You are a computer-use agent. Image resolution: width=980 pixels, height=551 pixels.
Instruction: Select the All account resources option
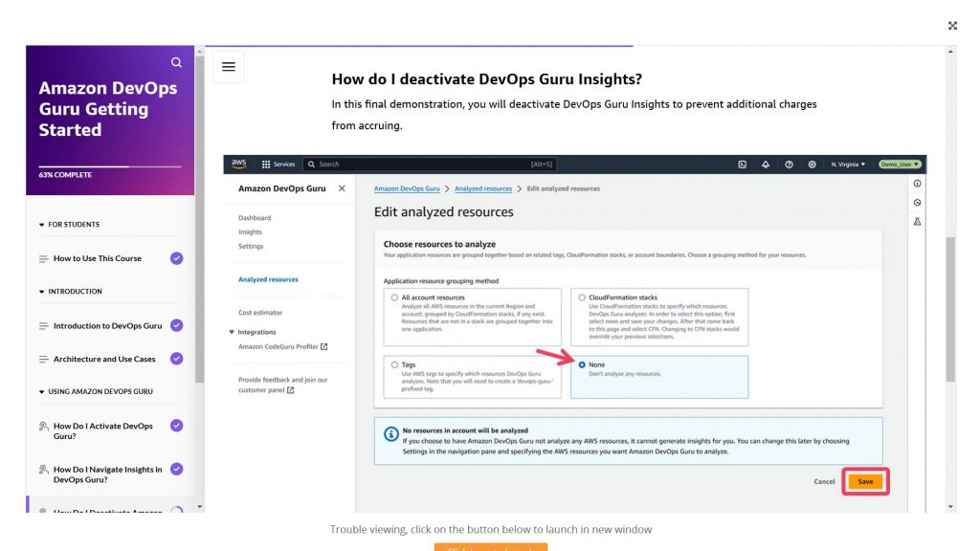[x=394, y=298]
